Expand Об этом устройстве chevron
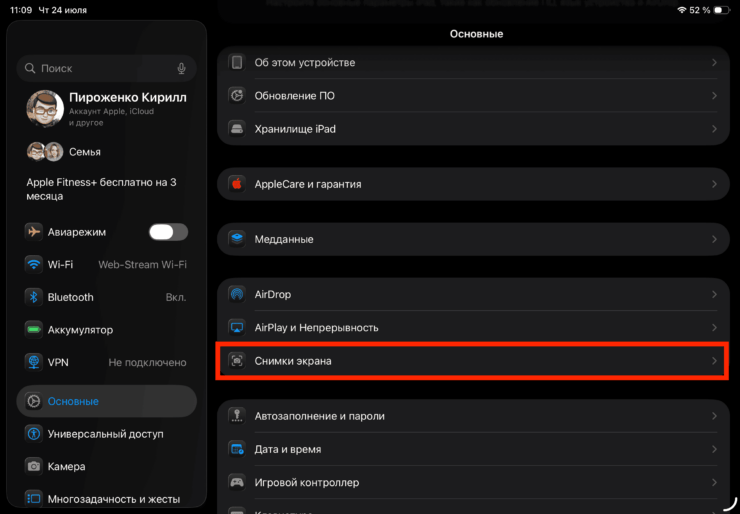Screen dimensions: 740x514 point(714,63)
